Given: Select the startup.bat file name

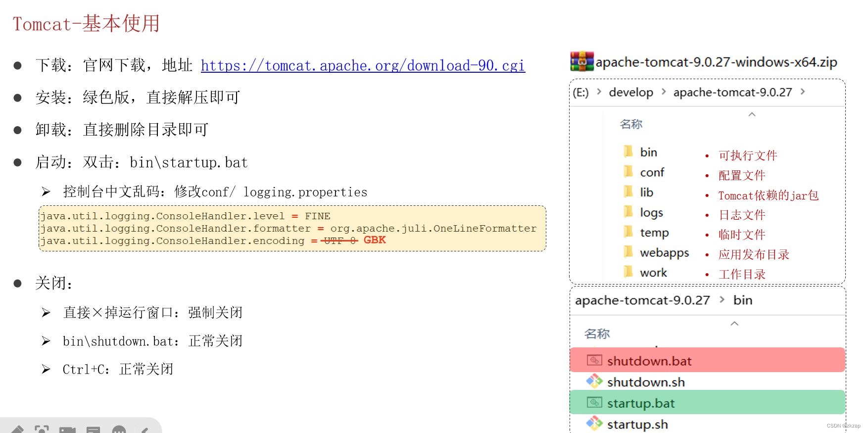Looking at the screenshot, I should pos(641,404).
